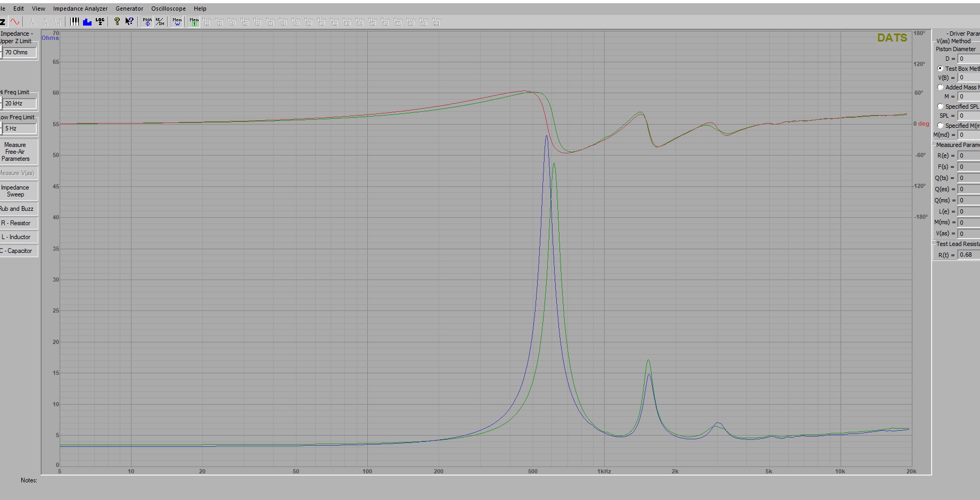Image resolution: width=980 pixels, height=500 pixels.
Task: Click the Upper Z Limit 70 Ohms field
Action: (x=20, y=52)
